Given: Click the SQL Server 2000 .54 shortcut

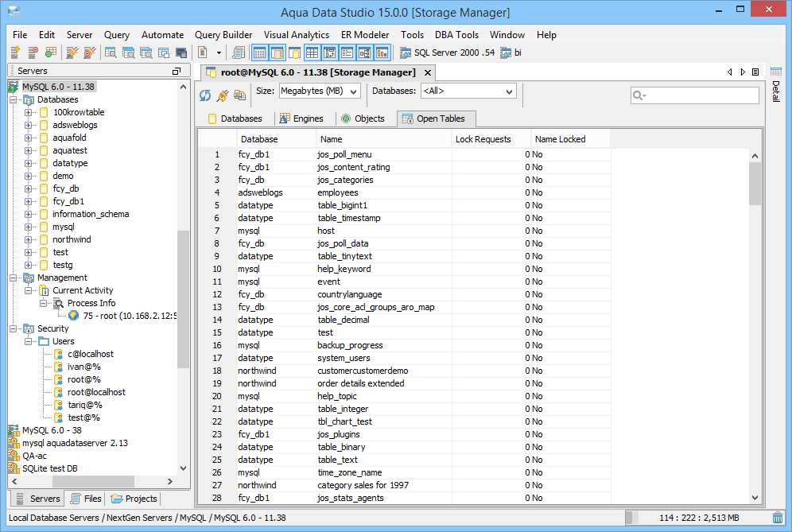Looking at the screenshot, I should 447,52.
